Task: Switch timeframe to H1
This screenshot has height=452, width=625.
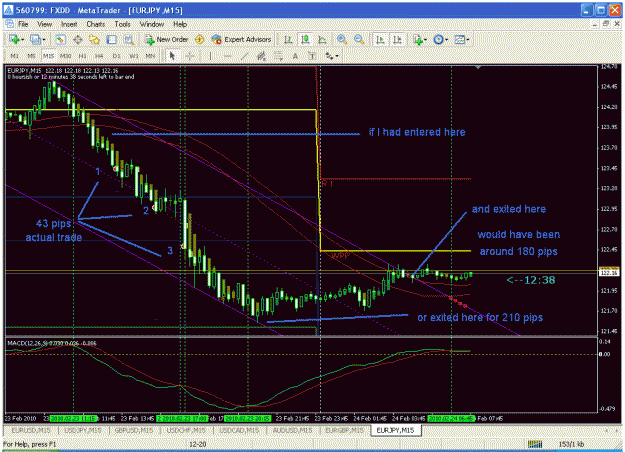Action: pyautogui.click(x=83, y=56)
